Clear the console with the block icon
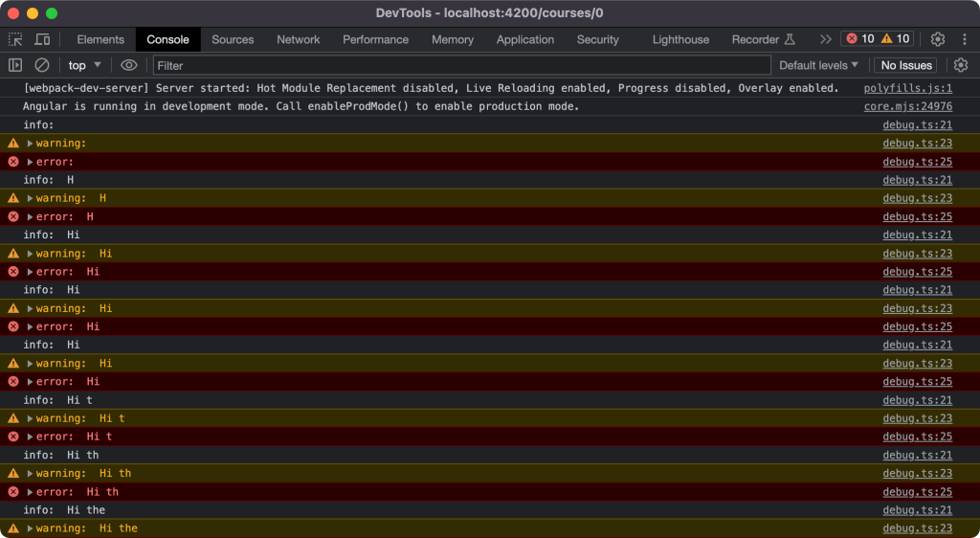The image size is (980, 538). [x=42, y=65]
